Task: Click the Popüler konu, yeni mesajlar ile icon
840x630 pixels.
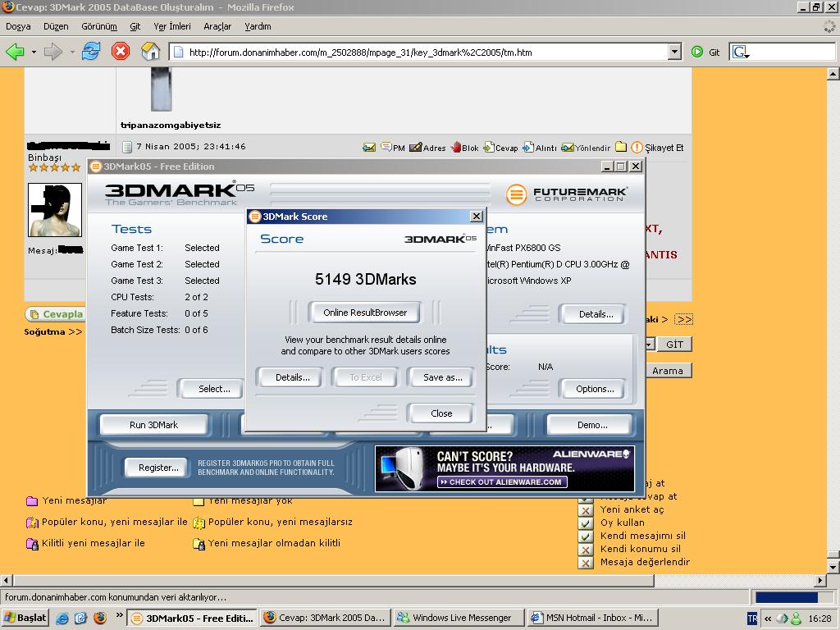Action: (32, 523)
